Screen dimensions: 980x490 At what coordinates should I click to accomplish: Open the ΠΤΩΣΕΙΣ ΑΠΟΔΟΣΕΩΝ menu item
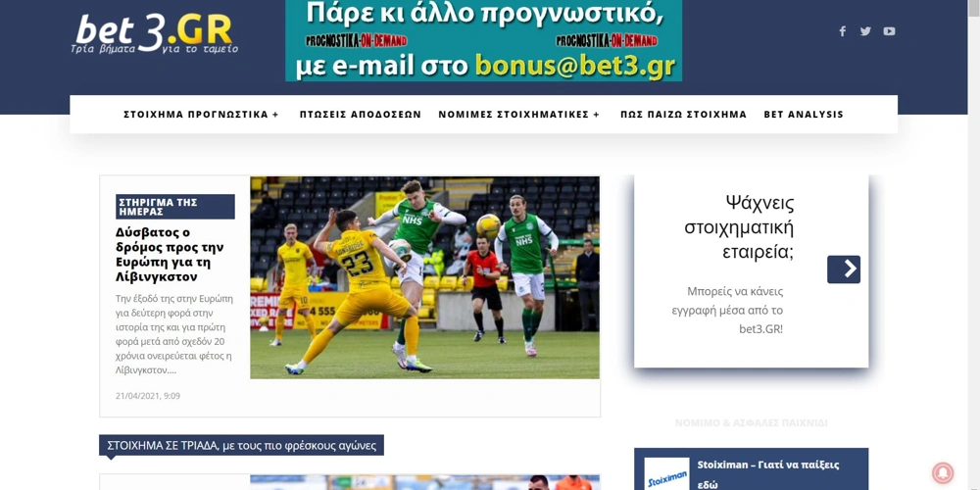pos(360,115)
